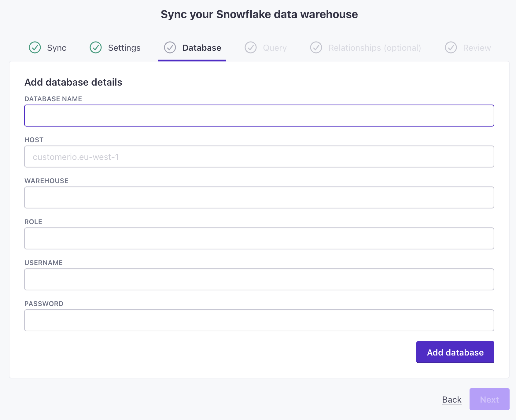
Task: Click the Username input field
Action: point(259,279)
